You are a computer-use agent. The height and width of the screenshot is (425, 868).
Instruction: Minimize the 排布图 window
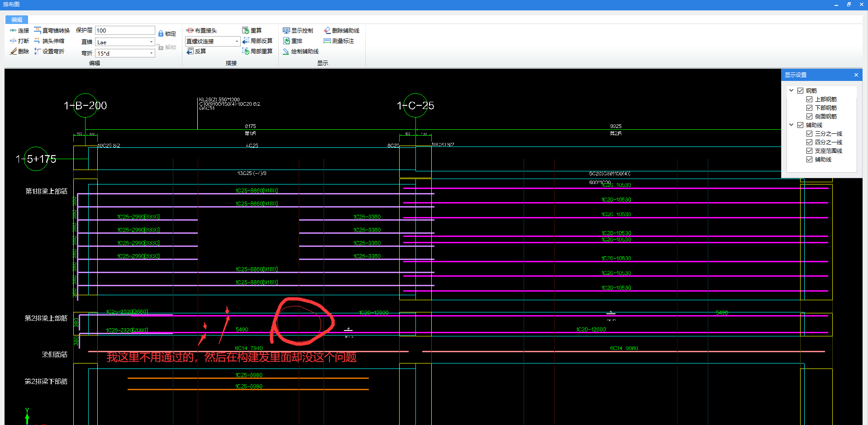click(836, 4)
